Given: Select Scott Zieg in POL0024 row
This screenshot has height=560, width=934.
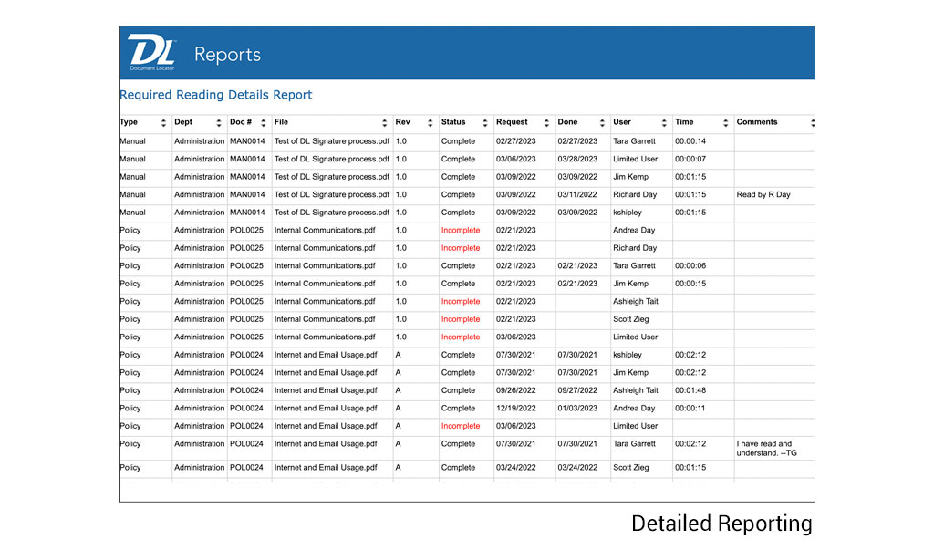Looking at the screenshot, I should 631,468.
